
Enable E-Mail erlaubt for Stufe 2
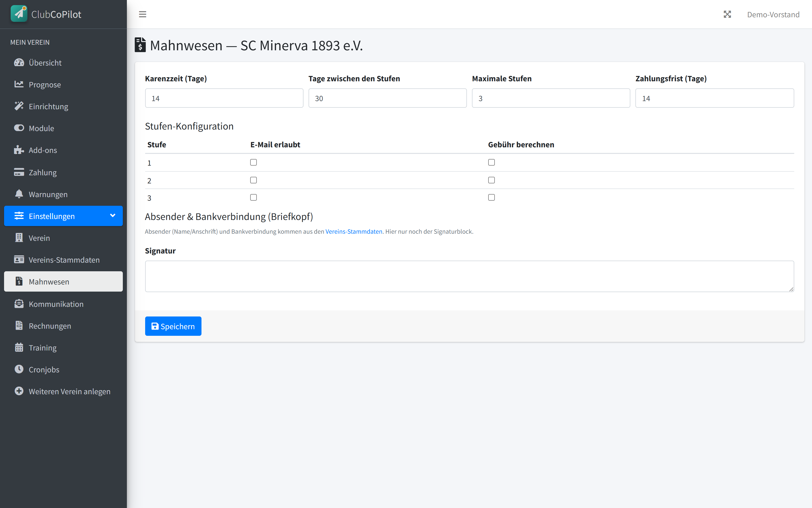click(253, 180)
